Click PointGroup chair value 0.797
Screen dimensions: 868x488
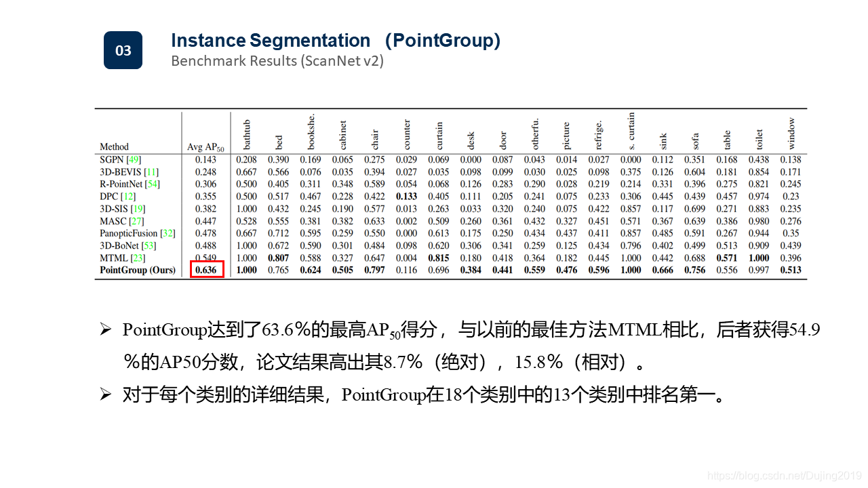(375, 270)
